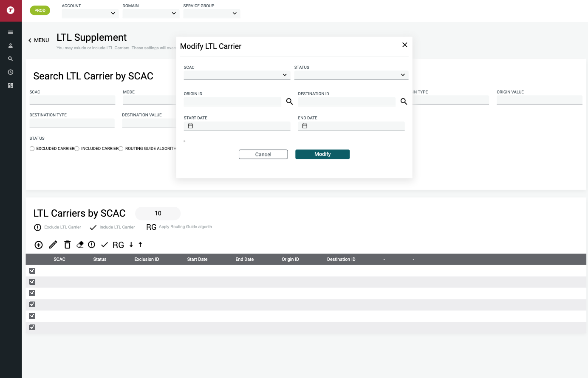Open the Service Group dropdown
This screenshot has width=588, height=378.
tap(212, 13)
